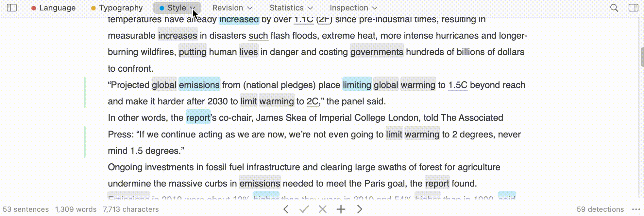
Task: Toggle the right inspector panel icon
Action: (634, 8)
